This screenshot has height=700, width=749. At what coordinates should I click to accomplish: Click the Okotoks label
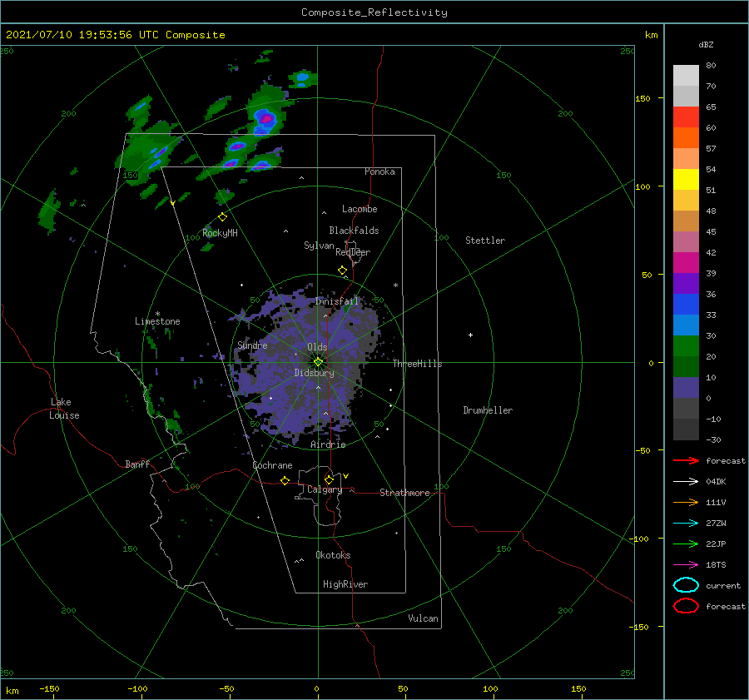coord(333,555)
